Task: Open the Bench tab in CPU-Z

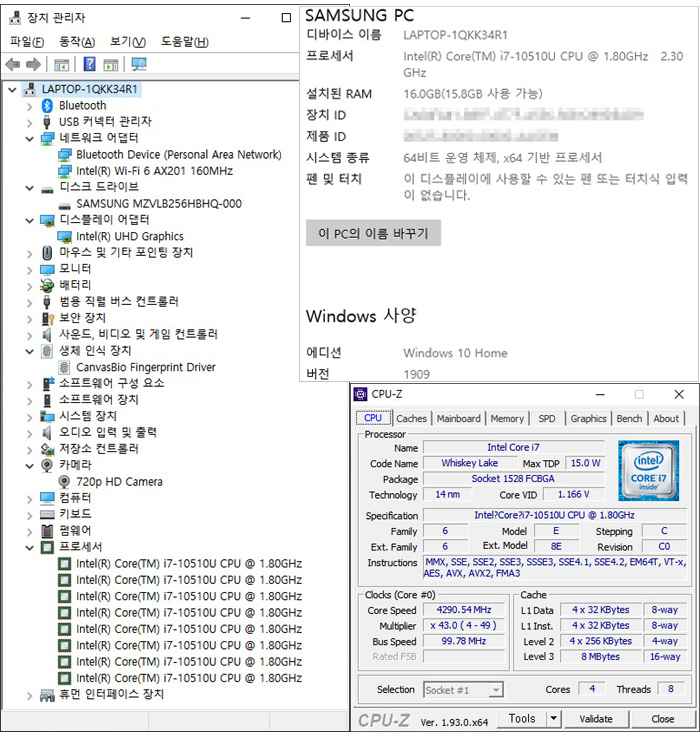Action: [x=629, y=418]
